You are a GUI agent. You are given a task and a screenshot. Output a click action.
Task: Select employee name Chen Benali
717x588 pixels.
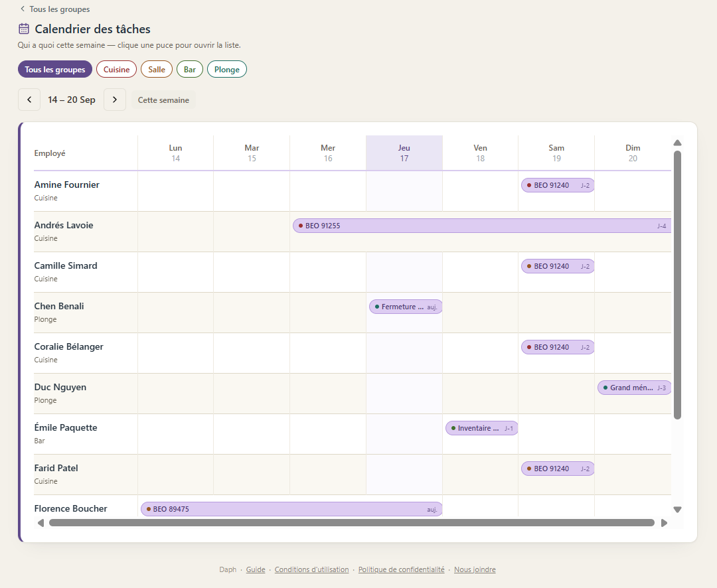59,306
